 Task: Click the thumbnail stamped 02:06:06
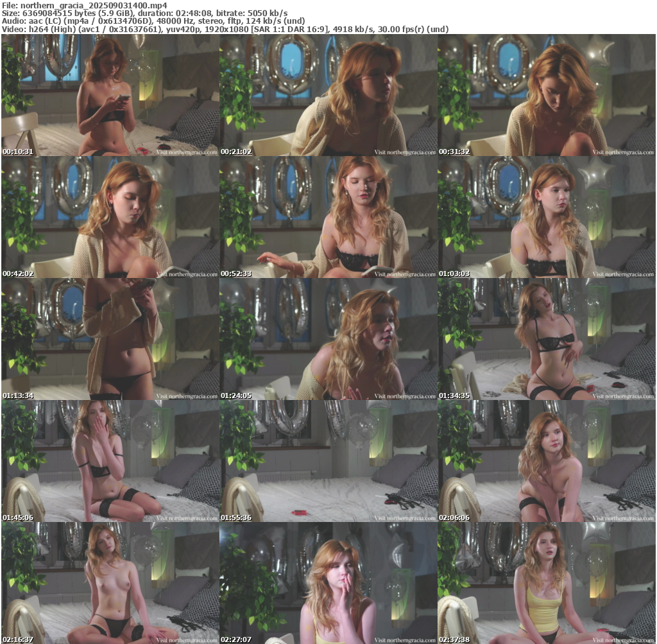click(547, 461)
